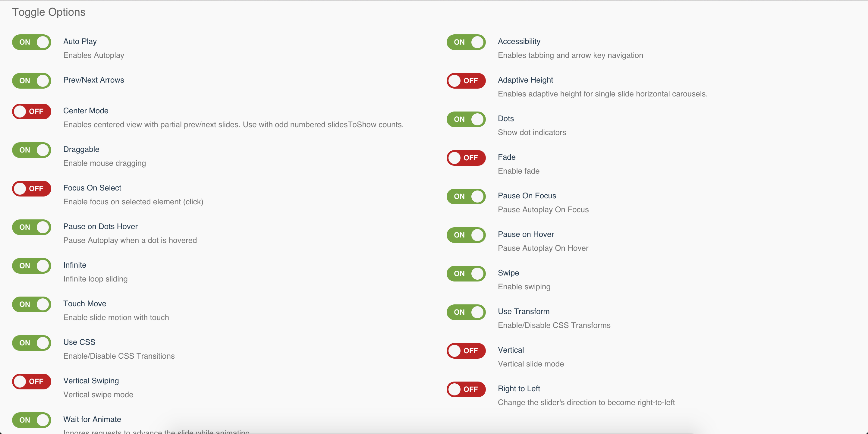The width and height of the screenshot is (868, 434).
Task: Switch off the Draggable toggle
Action: [31, 150]
